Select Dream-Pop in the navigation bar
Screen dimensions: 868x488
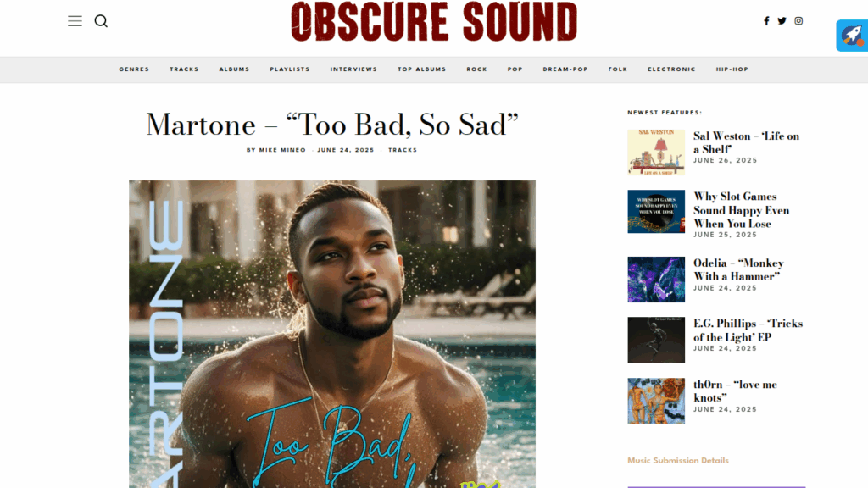click(x=565, y=69)
